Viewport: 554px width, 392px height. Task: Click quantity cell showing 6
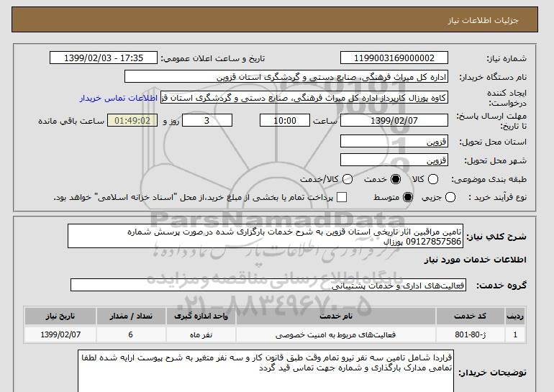coord(131,334)
